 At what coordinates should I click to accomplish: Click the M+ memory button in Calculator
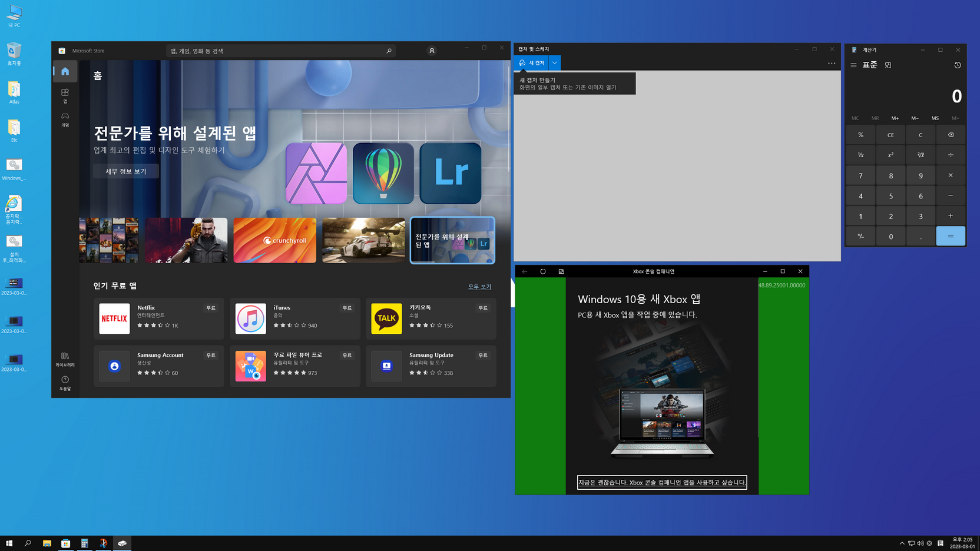895,118
